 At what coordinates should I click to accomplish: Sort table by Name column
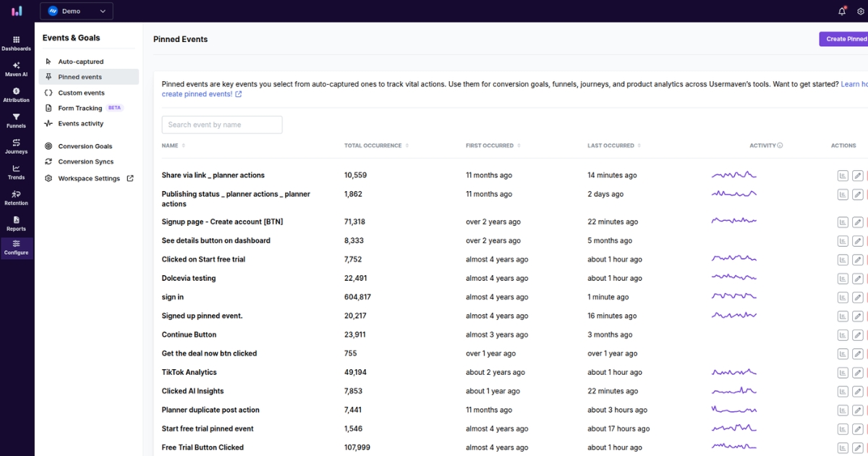coord(174,145)
